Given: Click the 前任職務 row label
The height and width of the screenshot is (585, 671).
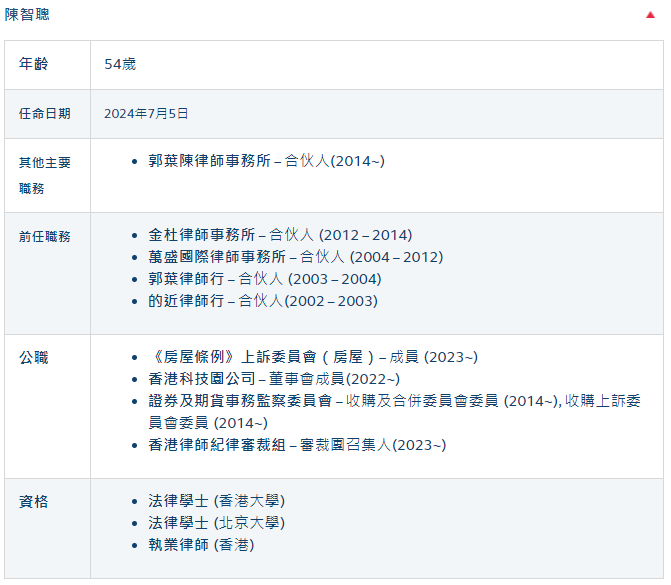Looking at the screenshot, I should coord(45,236).
